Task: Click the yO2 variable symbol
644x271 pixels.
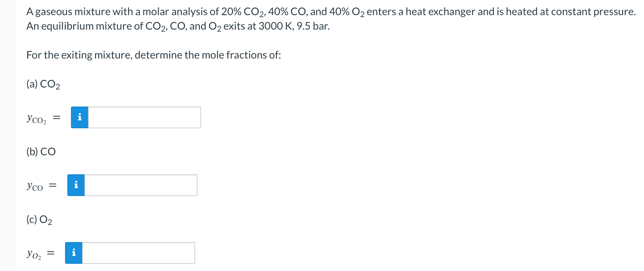Action: click(34, 254)
